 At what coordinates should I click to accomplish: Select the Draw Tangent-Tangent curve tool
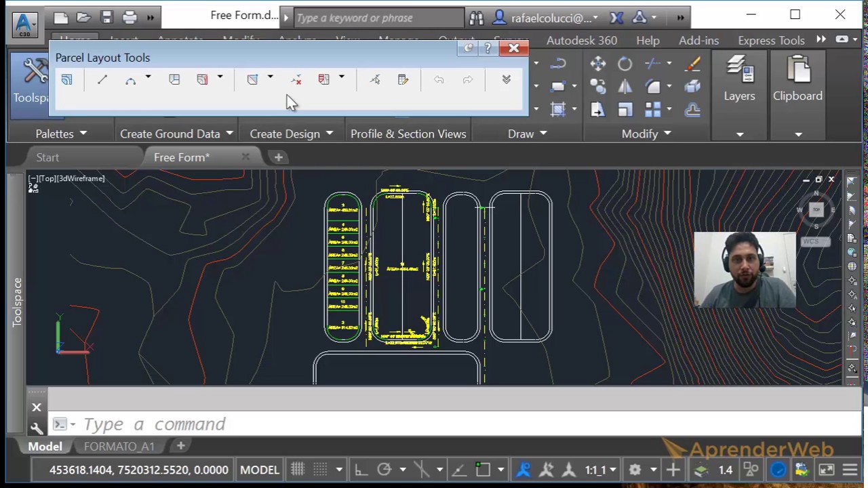(x=131, y=80)
